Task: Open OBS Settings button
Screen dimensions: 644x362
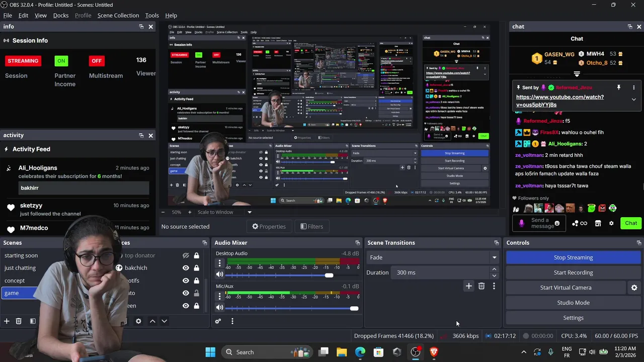Action: tap(573, 318)
